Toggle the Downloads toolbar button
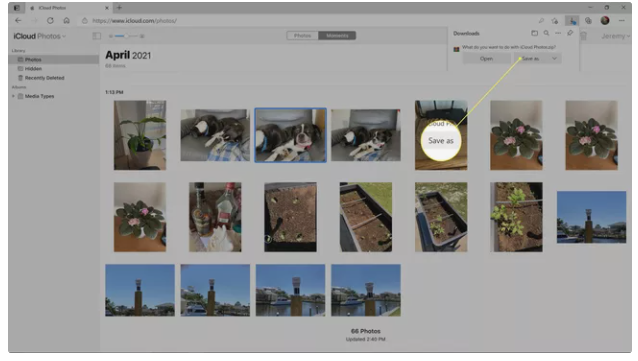Image resolution: width=638 pixels, height=361 pixels. (572, 21)
